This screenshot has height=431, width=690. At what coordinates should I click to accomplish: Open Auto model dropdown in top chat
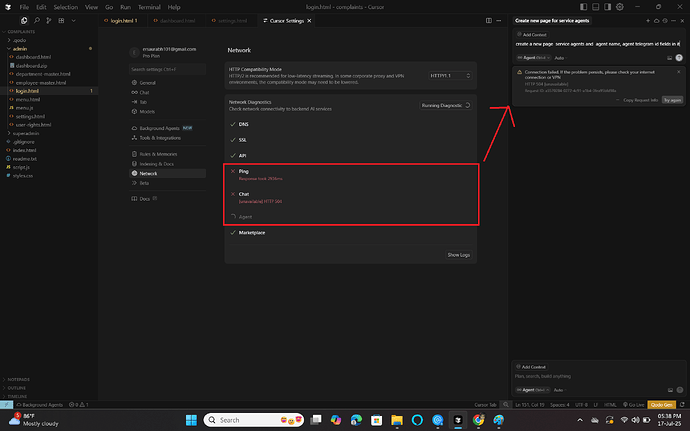tap(560, 58)
